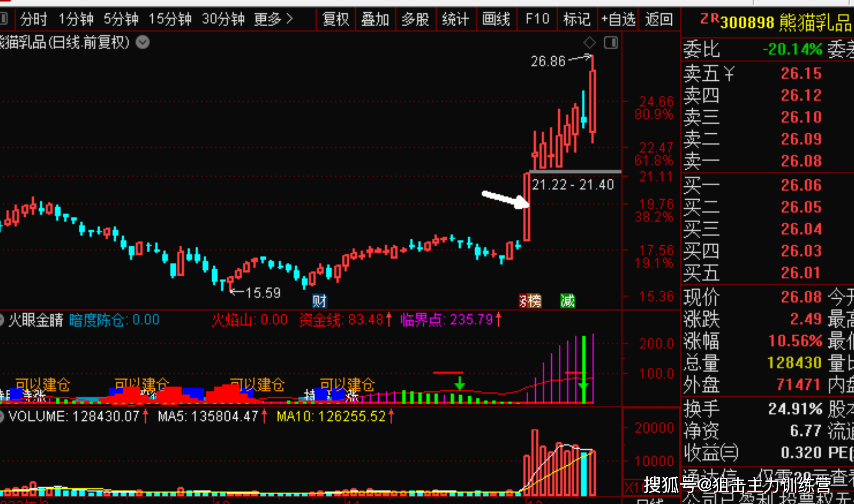Select the 30分钟 period tab
This screenshot has height=504, width=854.
click(x=223, y=19)
